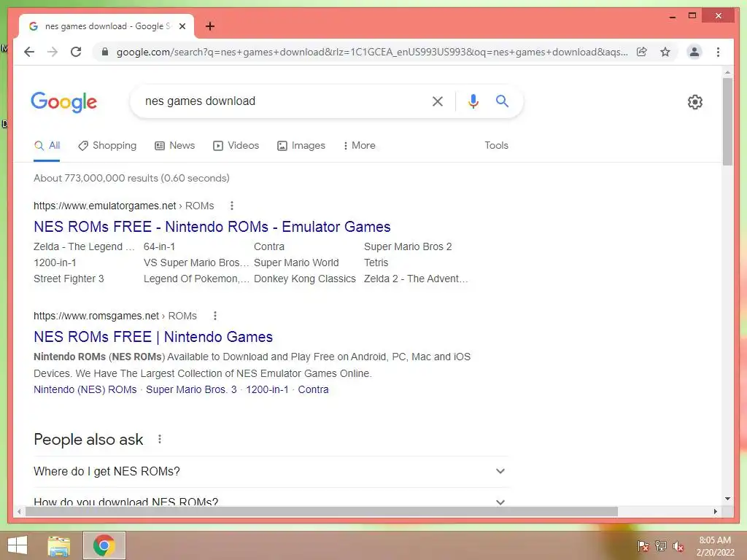Go forward with the browser forward arrow
The width and height of the screenshot is (747, 560).
pos(53,52)
